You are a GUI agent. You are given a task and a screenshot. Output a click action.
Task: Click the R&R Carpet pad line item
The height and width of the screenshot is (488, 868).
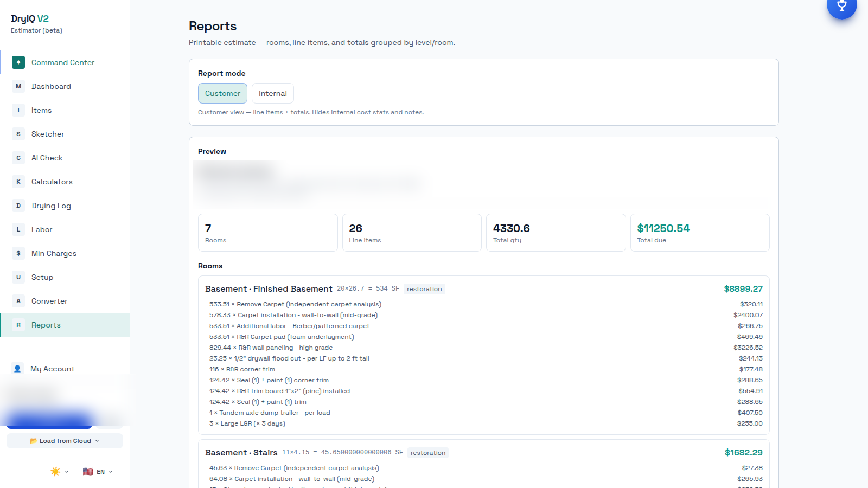point(282,337)
